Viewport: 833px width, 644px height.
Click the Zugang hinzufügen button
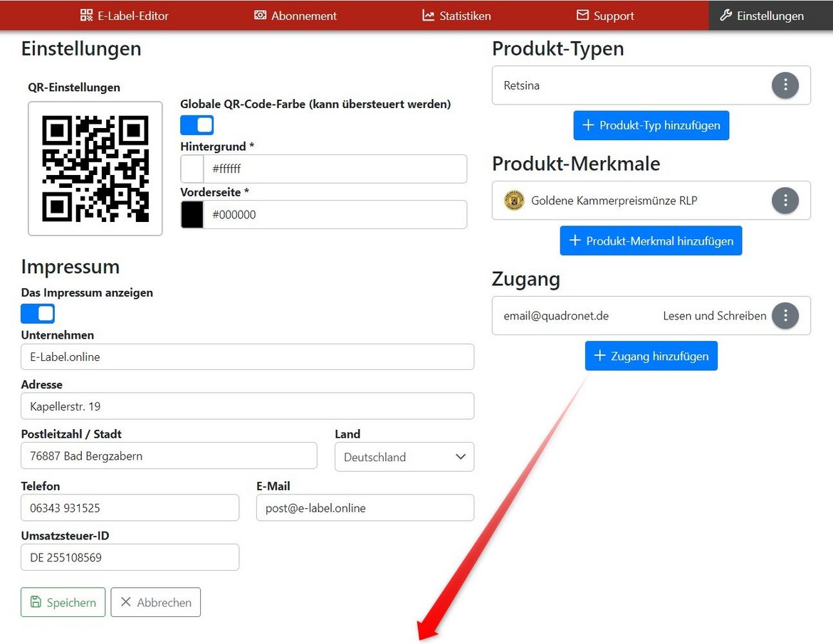tap(651, 356)
